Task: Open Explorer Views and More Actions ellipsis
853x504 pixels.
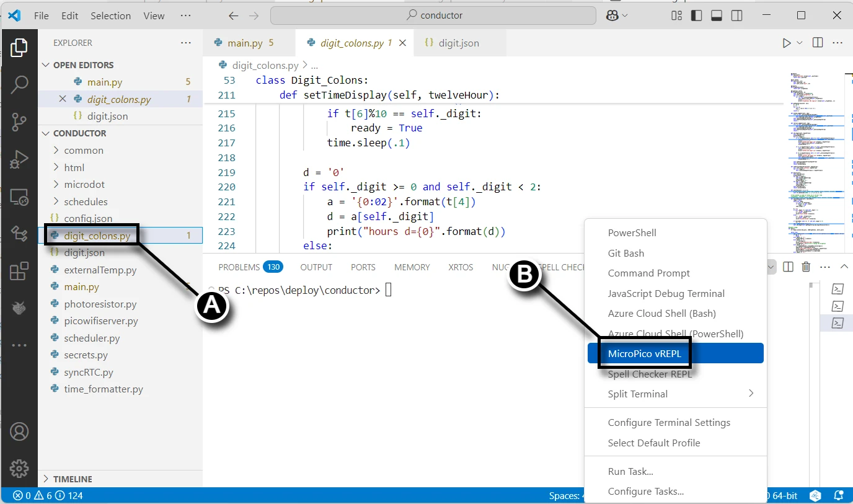Action: 186,43
